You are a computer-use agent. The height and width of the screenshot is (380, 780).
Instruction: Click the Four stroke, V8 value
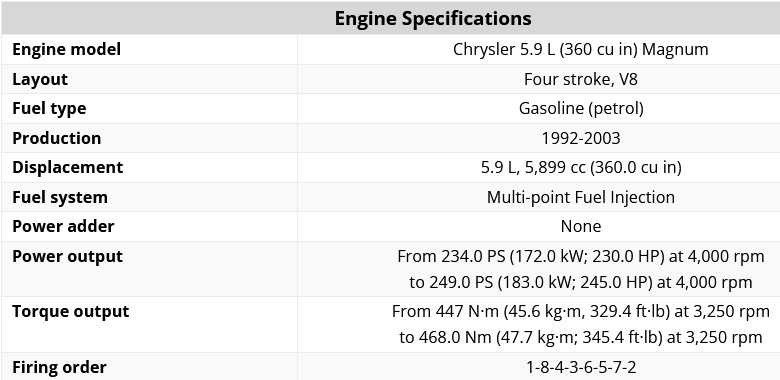click(x=581, y=79)
